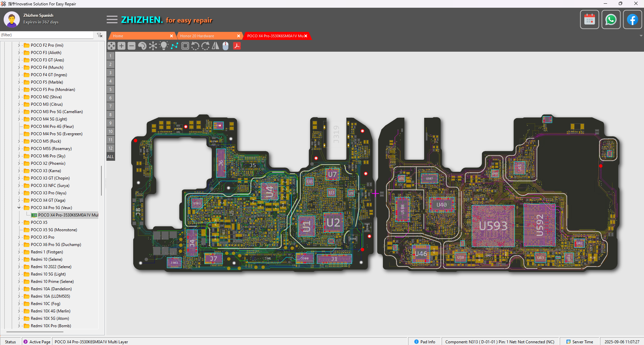Toggle the cyan net trace tool

point(175,46)
